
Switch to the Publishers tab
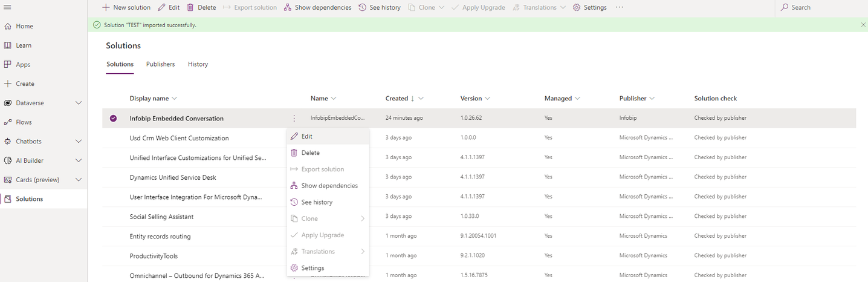[x=160, y=64]
